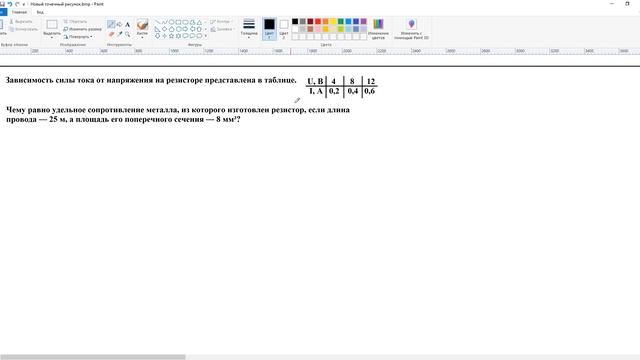Choose the Polygon shape
640x360 pixels.
pos(192,22)
